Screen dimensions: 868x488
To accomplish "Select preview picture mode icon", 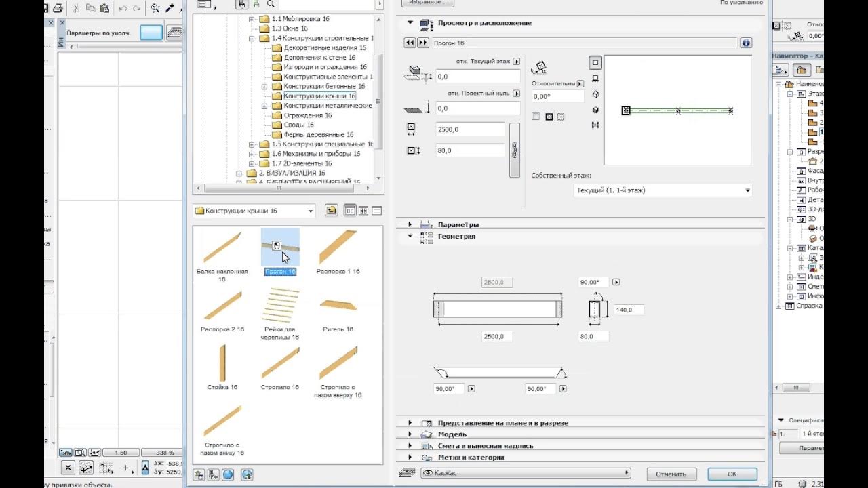I will 595,125.
